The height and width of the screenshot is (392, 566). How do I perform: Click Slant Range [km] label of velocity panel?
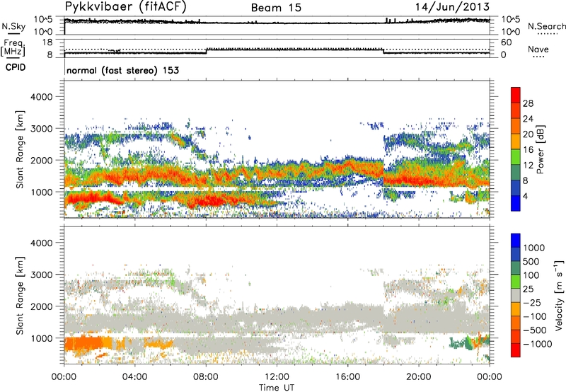coord(20,295)
